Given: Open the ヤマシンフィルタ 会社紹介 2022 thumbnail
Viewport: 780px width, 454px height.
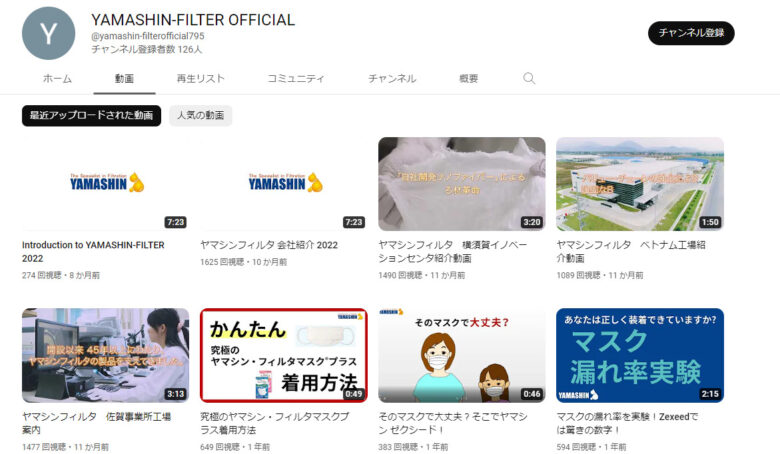Looking at the screenshot, I should 284,184.
